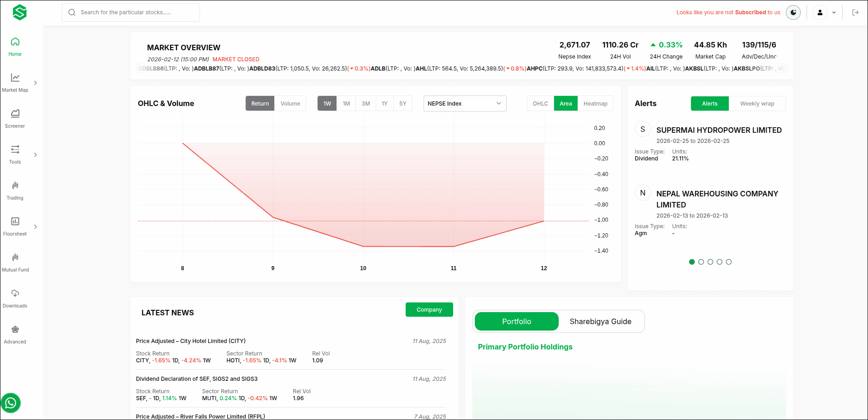
Task: Open the NEPSE Index dropdown
Action: pos(464,104)
